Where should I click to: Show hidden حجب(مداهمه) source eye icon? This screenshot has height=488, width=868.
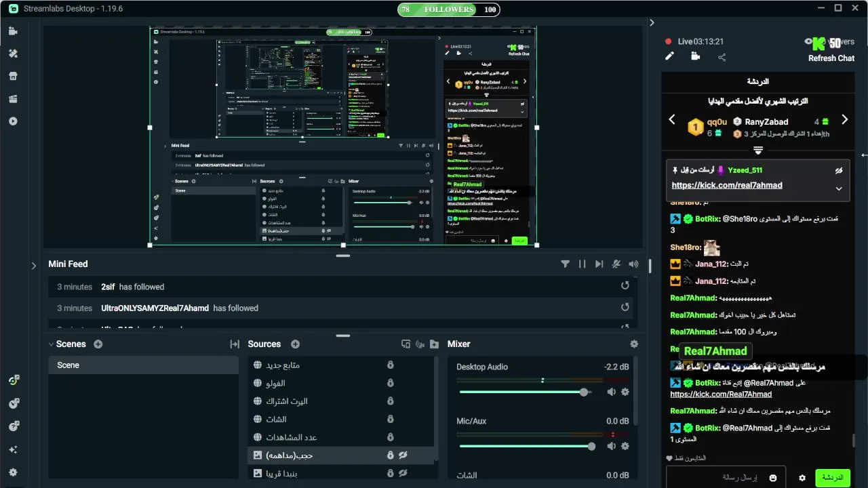[x=403, y=455]
